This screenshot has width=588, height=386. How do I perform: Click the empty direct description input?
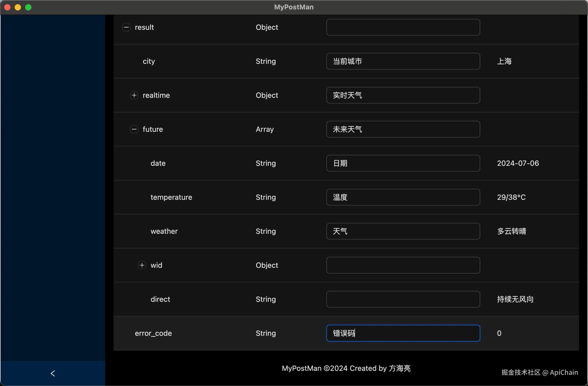point(403,299)
